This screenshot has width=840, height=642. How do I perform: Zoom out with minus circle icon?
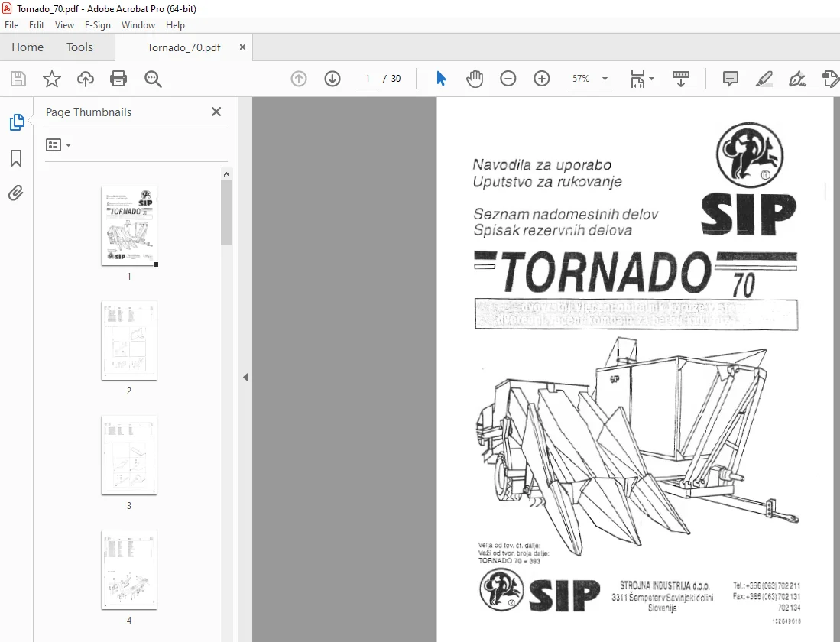508,79
